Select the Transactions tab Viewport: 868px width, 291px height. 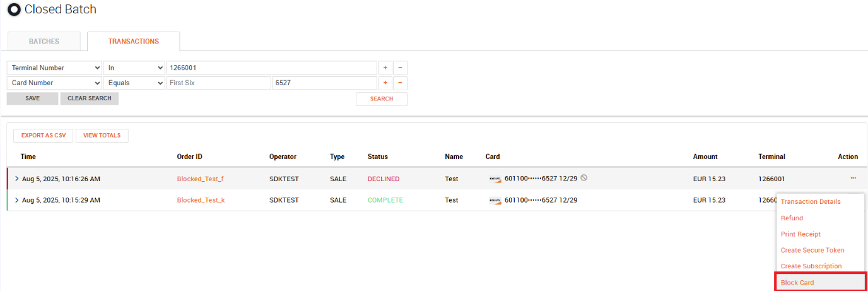coord(134,42)
